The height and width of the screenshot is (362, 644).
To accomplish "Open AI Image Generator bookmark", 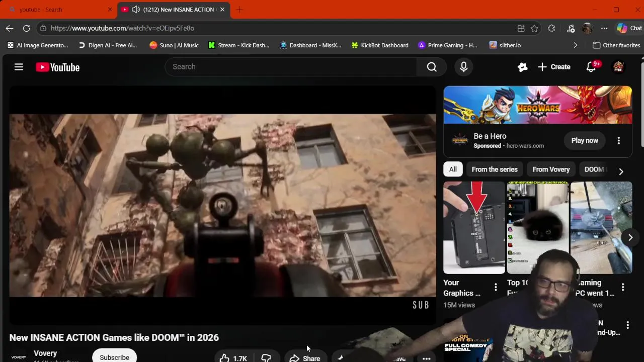I will (38, 45).
